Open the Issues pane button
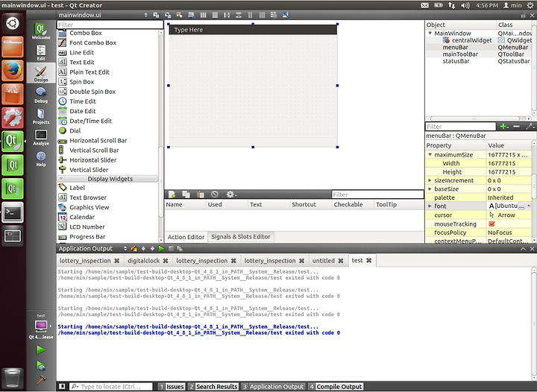Viewport: 537px width, 392px height. (x=172, y=387)
